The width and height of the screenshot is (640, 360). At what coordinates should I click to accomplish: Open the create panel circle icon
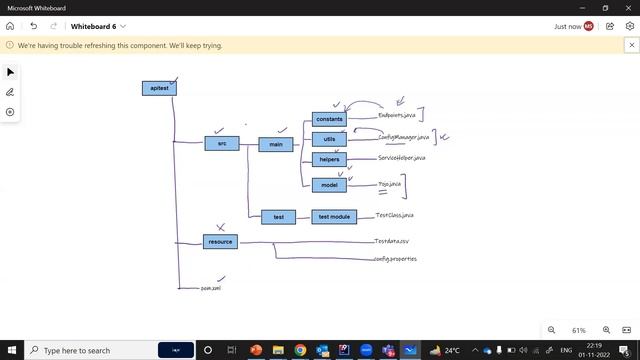(10, 112)
